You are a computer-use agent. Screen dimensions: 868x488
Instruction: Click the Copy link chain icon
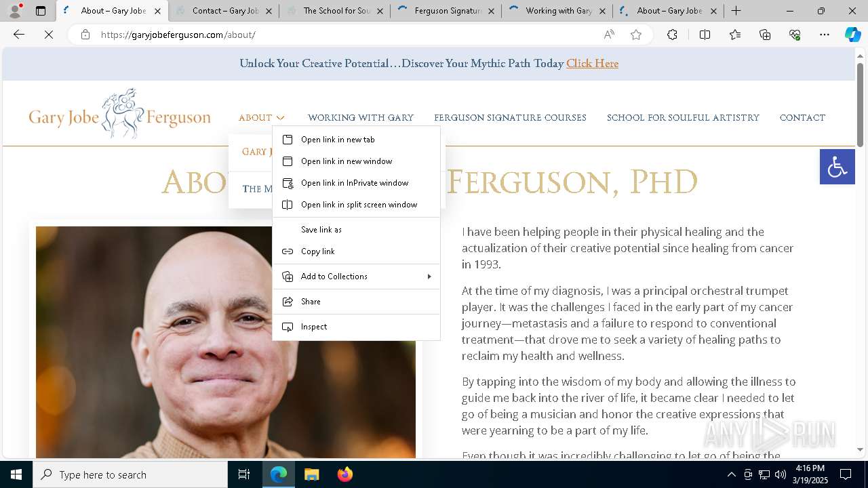[x=288, y=251]
